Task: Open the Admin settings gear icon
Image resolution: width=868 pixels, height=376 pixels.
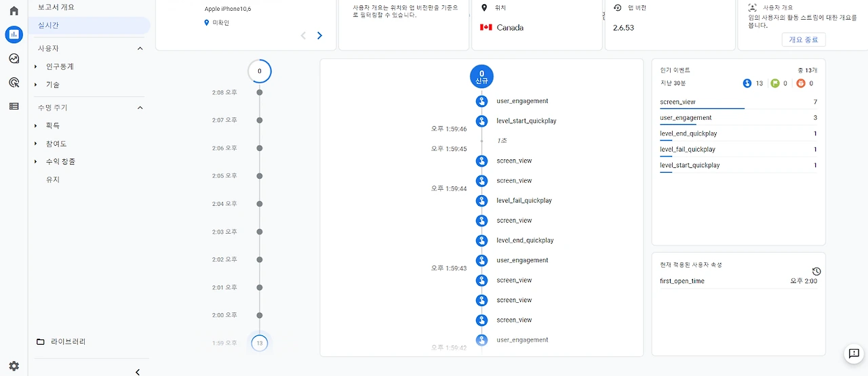Action: click(14, 366)
